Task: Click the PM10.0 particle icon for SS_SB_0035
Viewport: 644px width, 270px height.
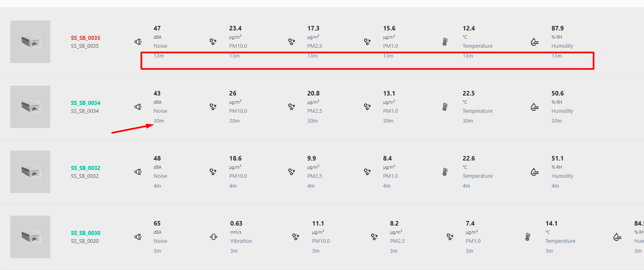Action: click(213, 42)
